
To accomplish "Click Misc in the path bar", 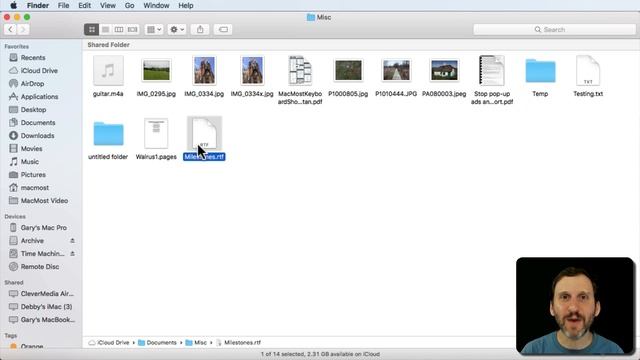I will tap(196, 342).
